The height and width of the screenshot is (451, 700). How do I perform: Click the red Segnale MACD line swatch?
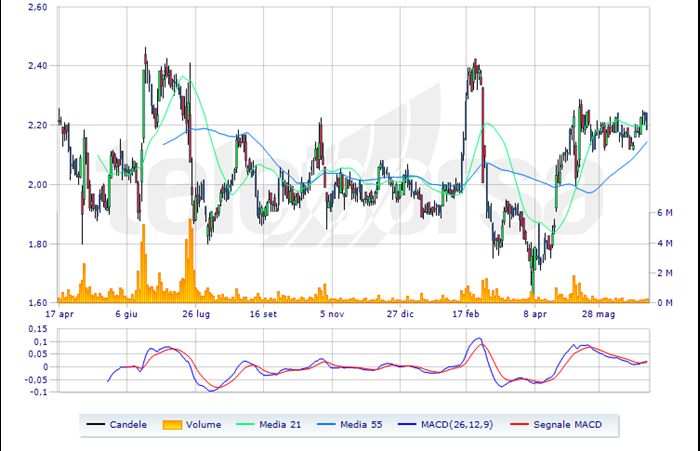(519, 424)
